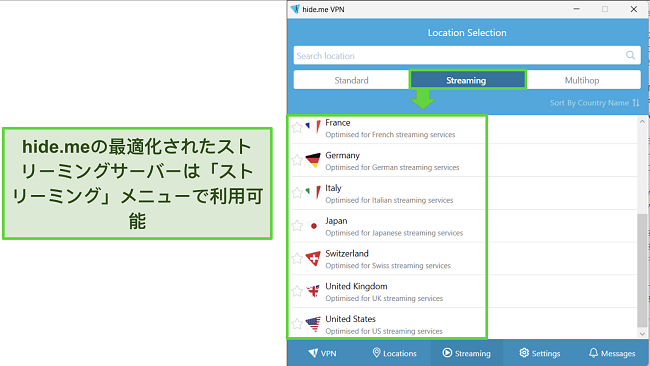Favorite France with its star icon

pos(297,127)
